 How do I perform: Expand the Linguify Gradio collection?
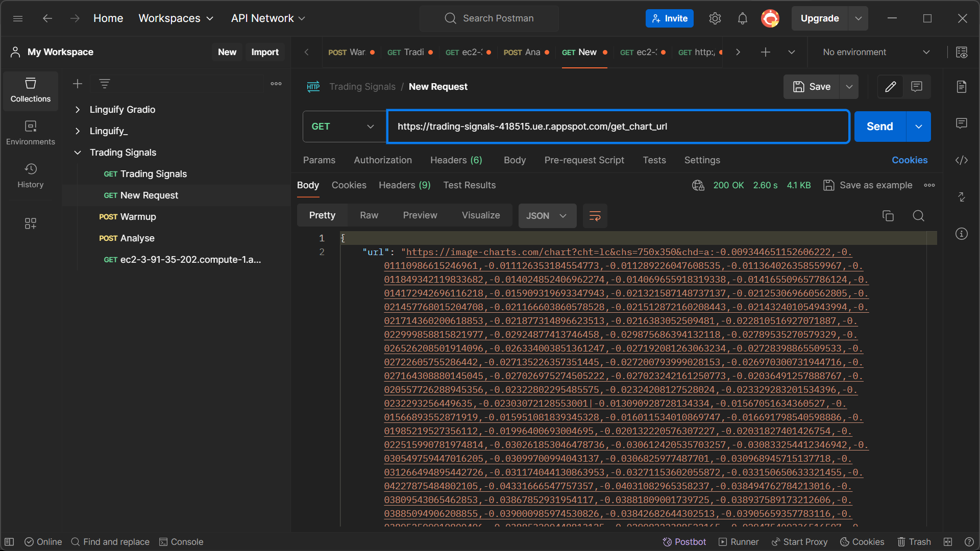click(x=78, y=110)
